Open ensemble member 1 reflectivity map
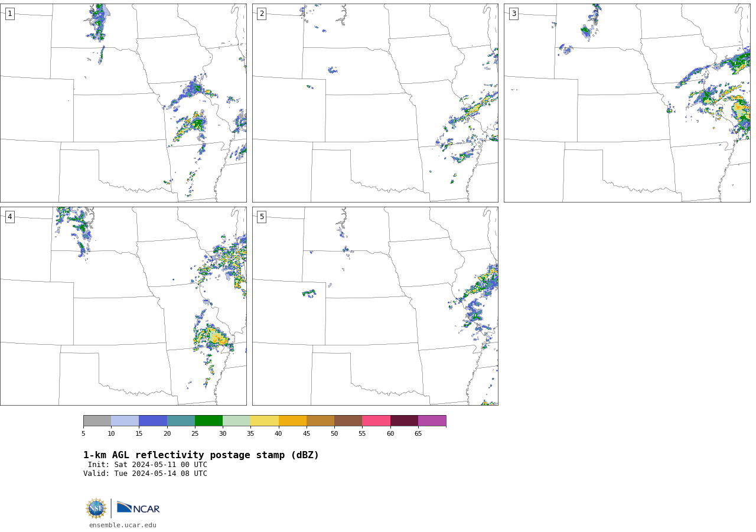This screenshot has width=756, height=532. pyautogui.click(x=123, y=103)
